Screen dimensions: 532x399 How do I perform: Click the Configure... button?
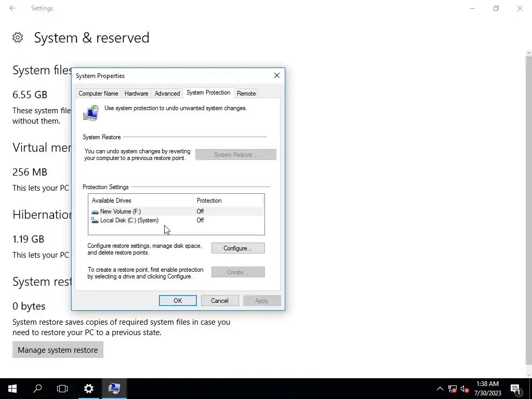tap(238, 248)
